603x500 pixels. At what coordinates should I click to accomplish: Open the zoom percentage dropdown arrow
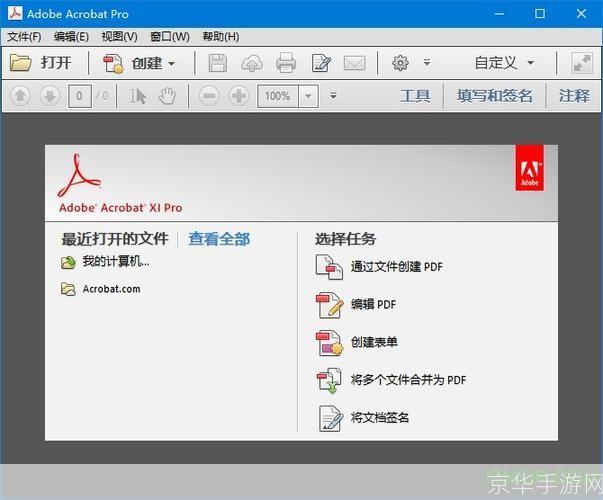tap(308, 96)
